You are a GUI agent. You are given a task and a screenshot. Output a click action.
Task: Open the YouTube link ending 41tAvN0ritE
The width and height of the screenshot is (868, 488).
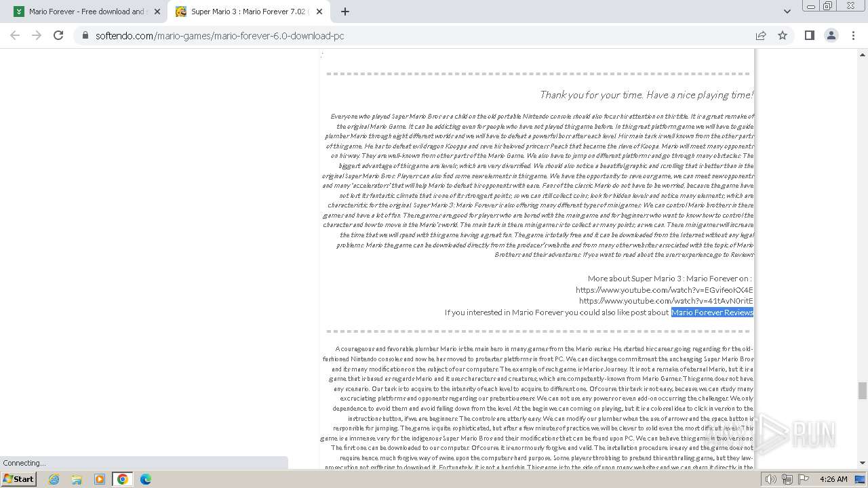[666, 301]
